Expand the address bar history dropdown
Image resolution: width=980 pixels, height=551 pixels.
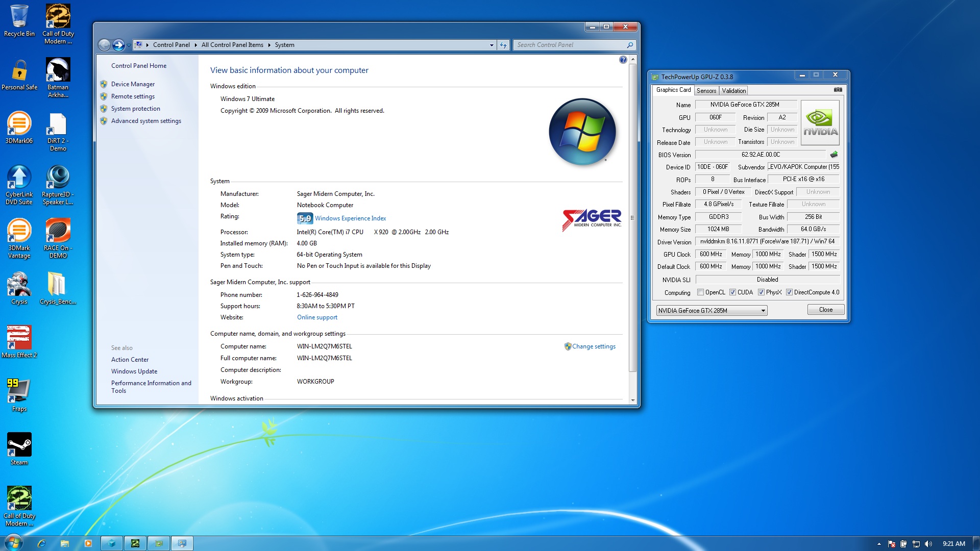(x=492, y=45)
